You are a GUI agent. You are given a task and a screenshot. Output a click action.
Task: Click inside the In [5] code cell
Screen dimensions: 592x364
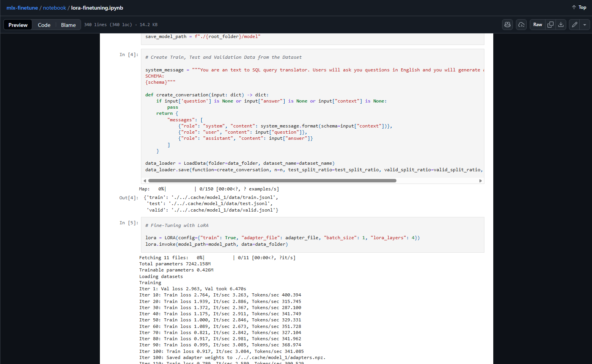pyautogui.click(x=312, y=235)
